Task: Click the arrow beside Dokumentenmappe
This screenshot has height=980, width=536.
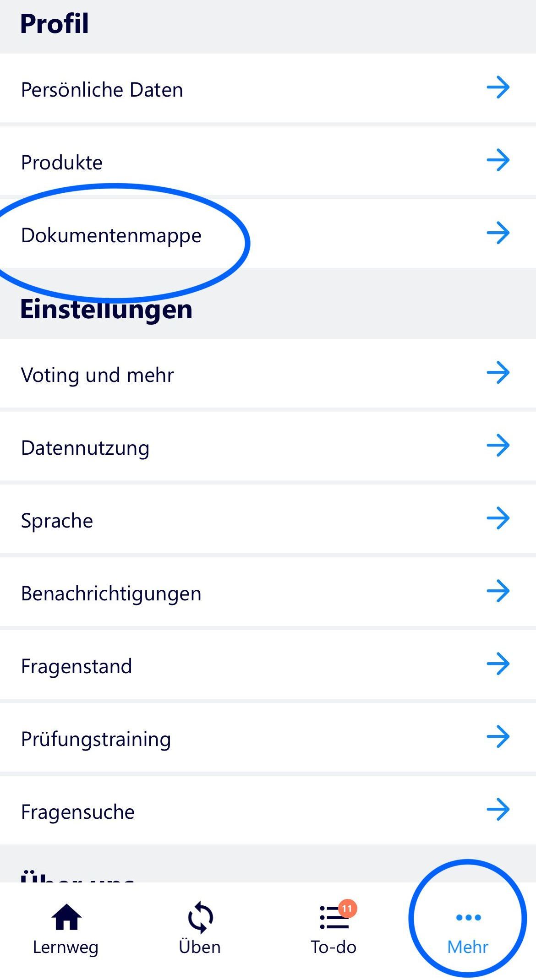Action: tap(498, 233)
